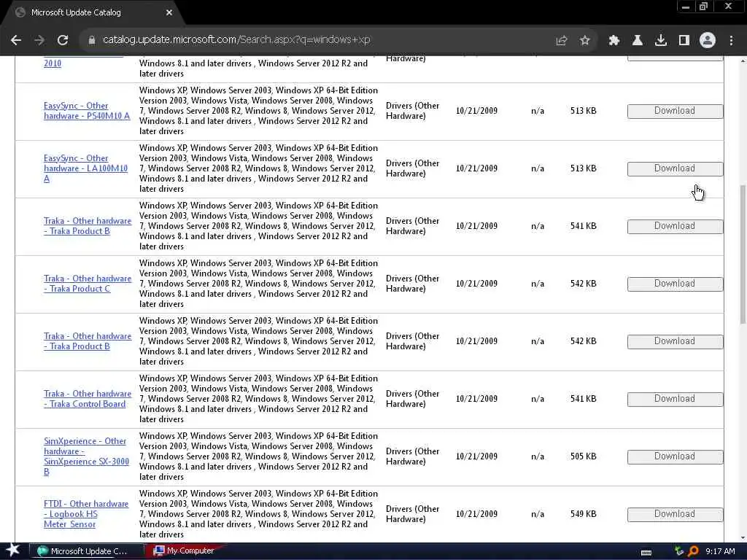Download the Traka Product C driver

(x=675, y=284)
